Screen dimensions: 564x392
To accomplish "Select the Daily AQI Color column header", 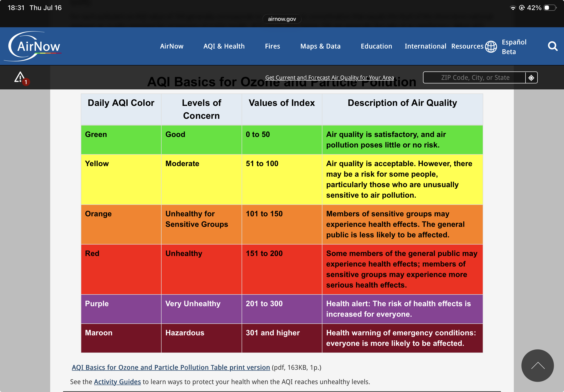I will click(x=121, y=109).
